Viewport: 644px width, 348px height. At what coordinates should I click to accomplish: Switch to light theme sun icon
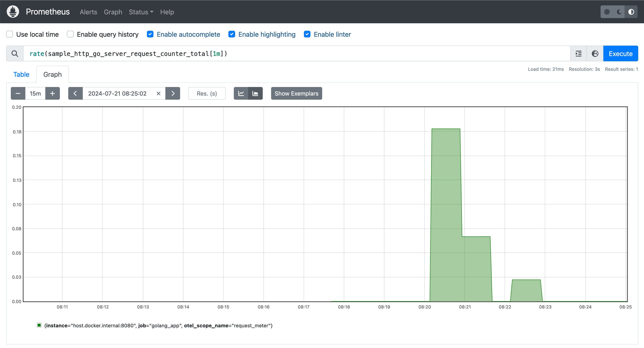[x=607, y=12]
